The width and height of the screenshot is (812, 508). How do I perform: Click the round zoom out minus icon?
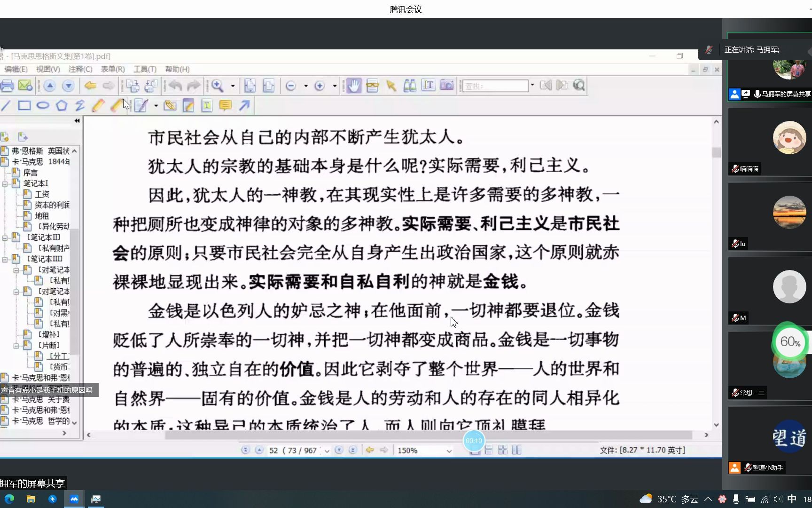point(290,86)
